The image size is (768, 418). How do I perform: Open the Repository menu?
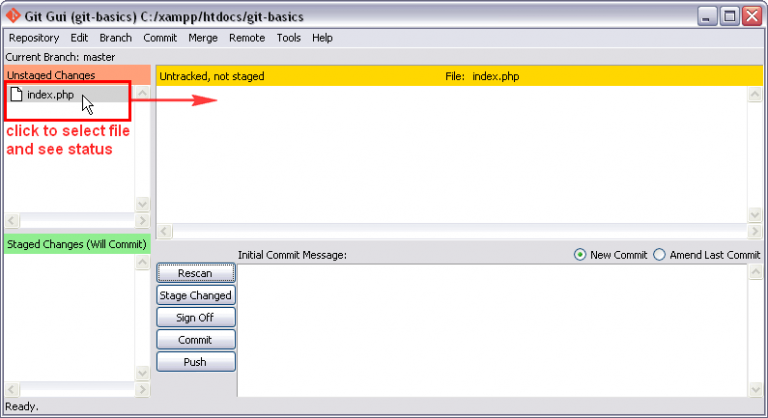pyautogui.click(x=34, y=38)
